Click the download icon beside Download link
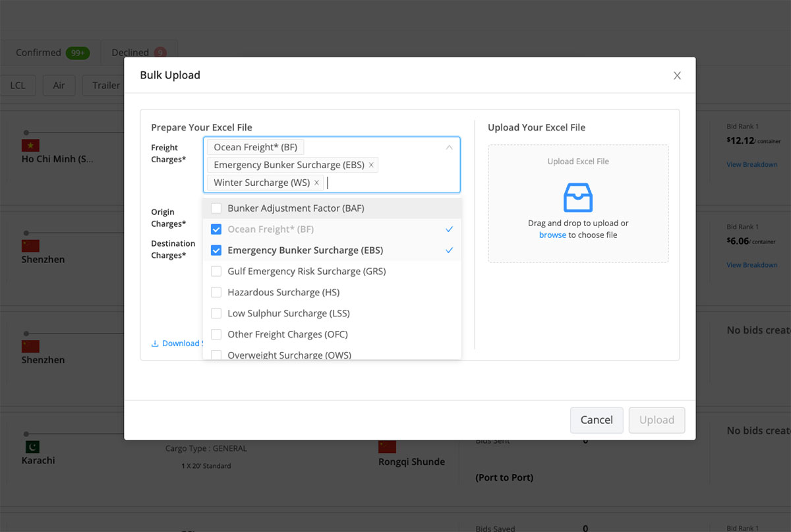Screen dimensions: 791x532 click(155, 343)
